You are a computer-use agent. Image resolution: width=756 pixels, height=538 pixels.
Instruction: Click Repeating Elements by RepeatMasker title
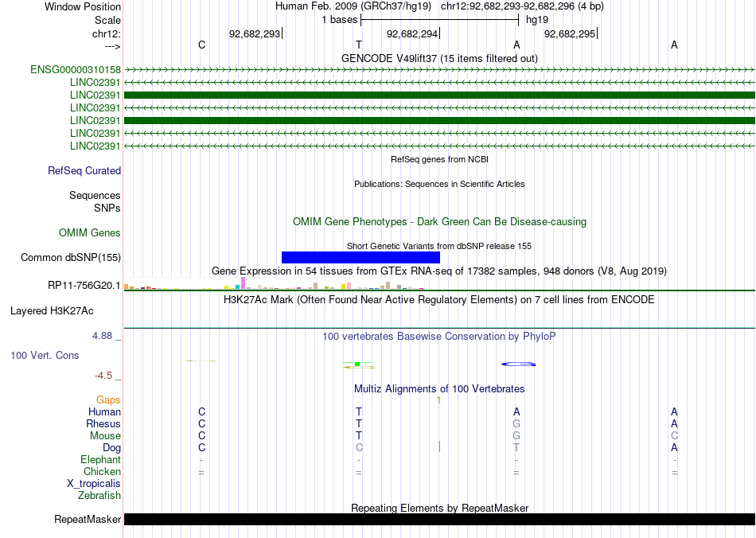440,508
